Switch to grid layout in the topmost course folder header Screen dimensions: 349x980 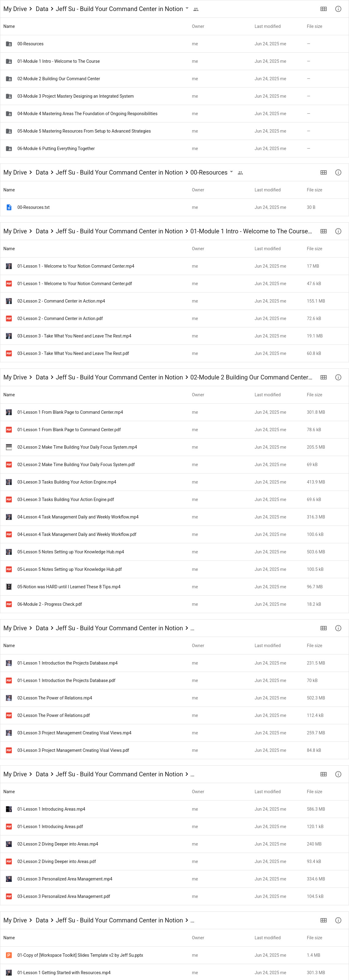pyautogui.click(x=324, y=9)
